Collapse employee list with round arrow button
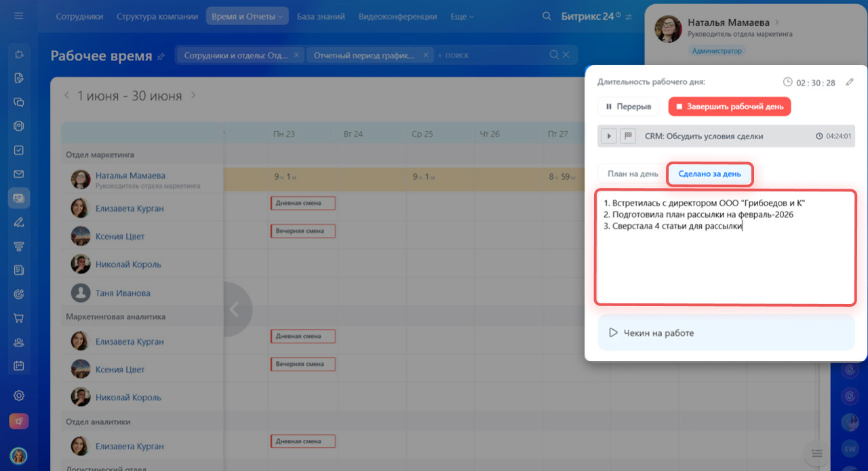This screenshot has height=471, width=868. pyautogui.click(x=234, y=309)
